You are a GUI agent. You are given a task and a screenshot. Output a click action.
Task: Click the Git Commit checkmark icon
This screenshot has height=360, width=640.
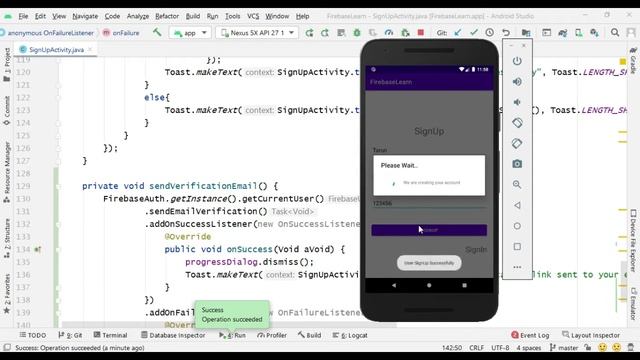(473, 33)
